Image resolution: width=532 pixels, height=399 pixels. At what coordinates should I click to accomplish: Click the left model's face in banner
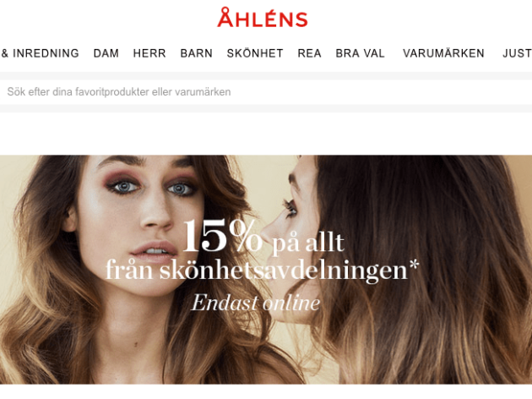[x=144, y=217]
